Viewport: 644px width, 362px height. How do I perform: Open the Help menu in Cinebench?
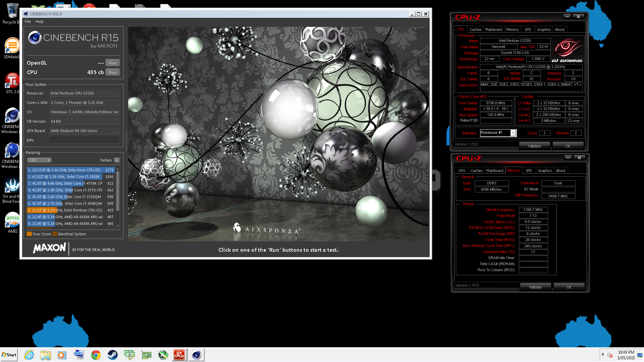pos(40,21)
